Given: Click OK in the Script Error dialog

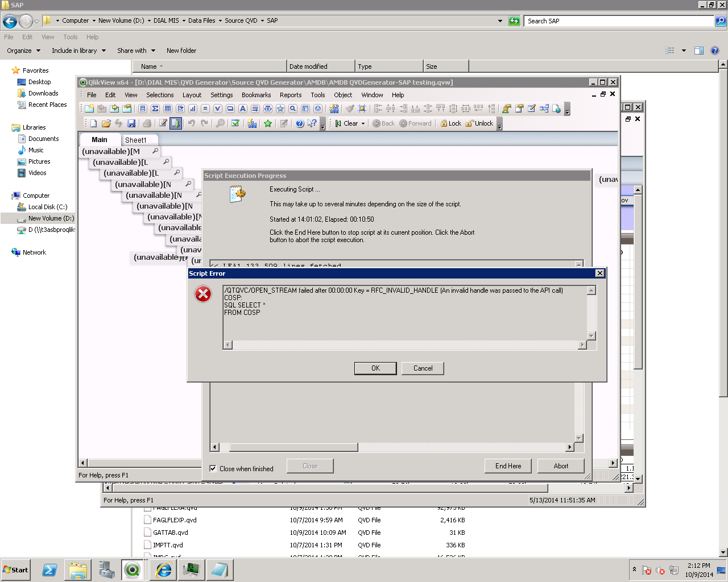Looking at the screenshot, I should click(375, 368).
